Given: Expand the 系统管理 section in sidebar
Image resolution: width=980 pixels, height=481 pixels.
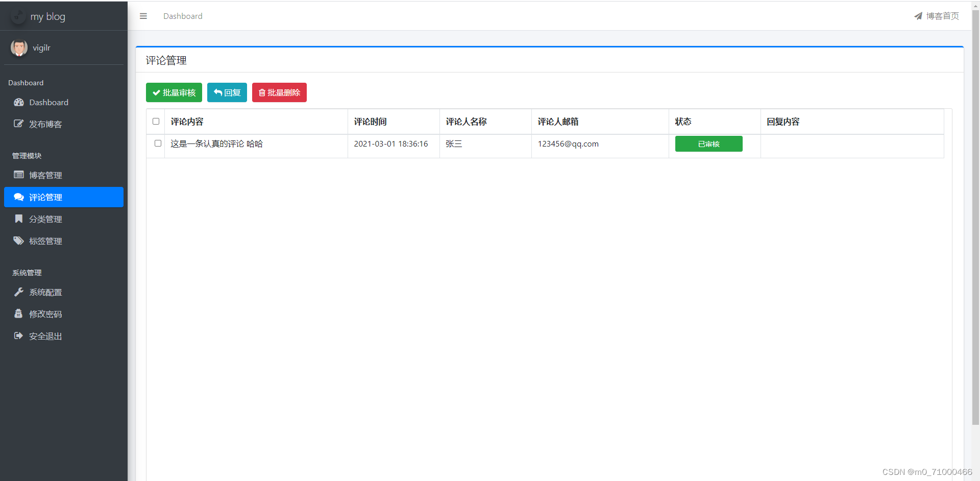Looking at the screenshot, I should [27, 272].
